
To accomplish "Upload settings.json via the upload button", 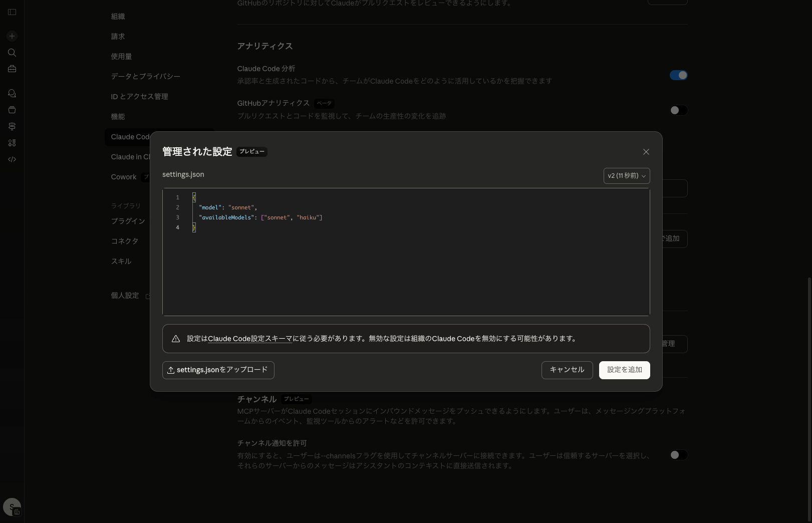I will coord(218,370).
